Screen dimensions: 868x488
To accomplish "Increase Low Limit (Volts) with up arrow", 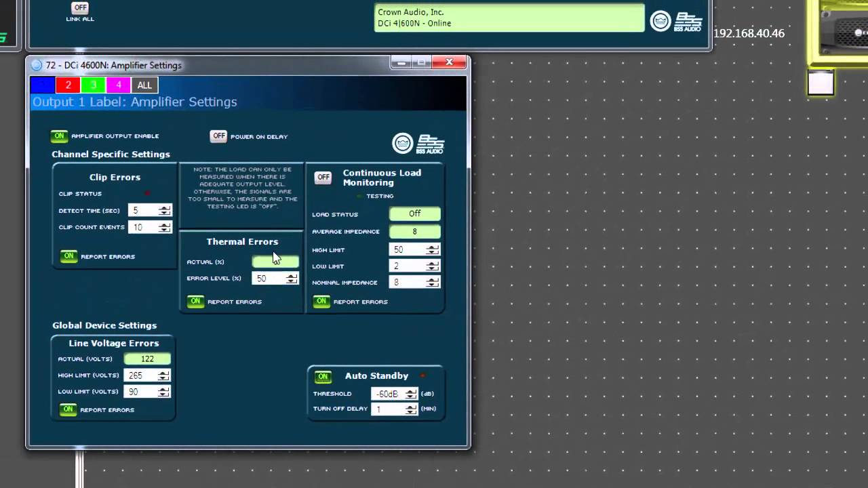I will tap(163, 389).
